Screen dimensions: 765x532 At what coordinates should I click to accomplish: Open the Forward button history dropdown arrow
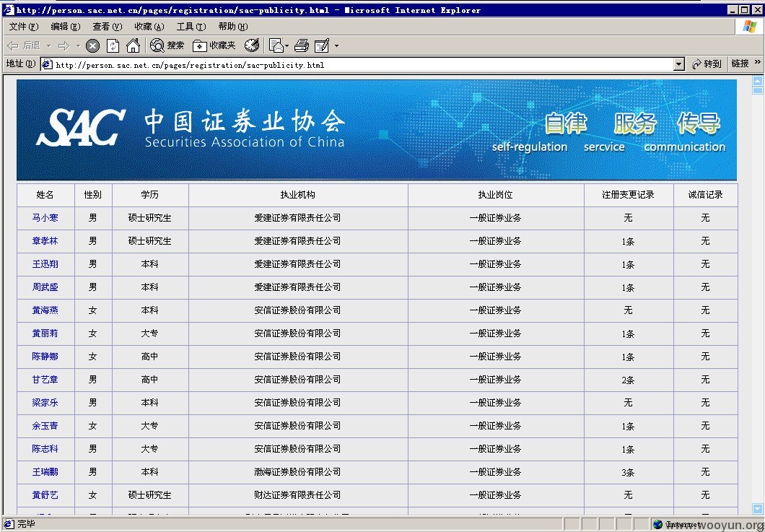[x=78, y=46]
